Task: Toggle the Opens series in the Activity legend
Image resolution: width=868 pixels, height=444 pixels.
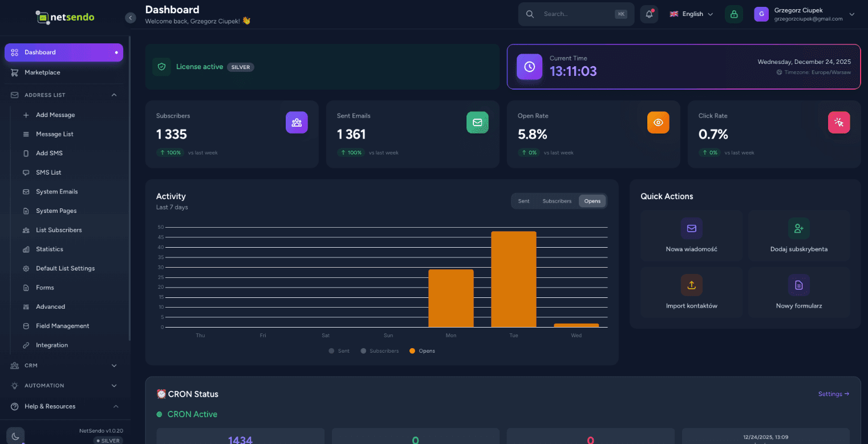Action: tap(422, 350)
